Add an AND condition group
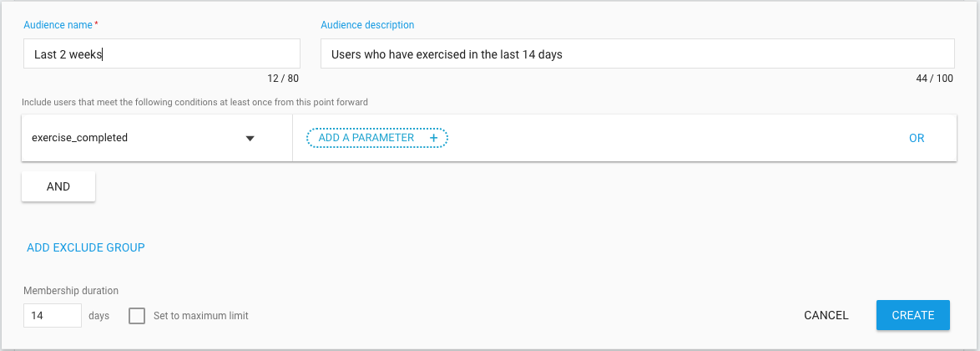The width and height of the screenshot is (980, 351). tap(58, 186)
